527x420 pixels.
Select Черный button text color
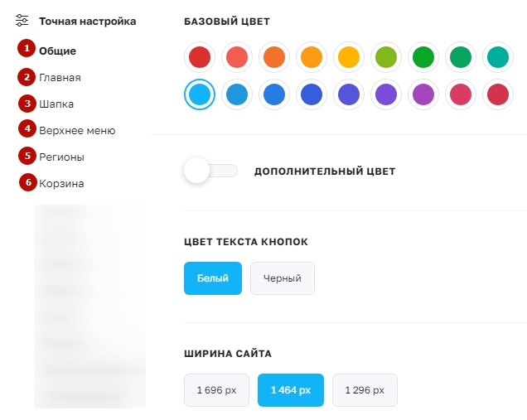[x=282, y=278]
